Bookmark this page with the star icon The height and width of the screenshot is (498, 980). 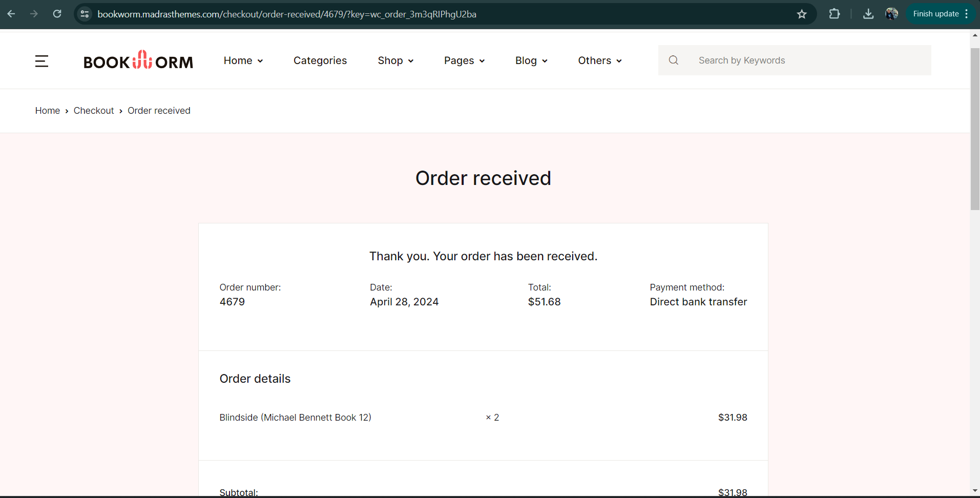pyautogui.click(x=802, y=14)
